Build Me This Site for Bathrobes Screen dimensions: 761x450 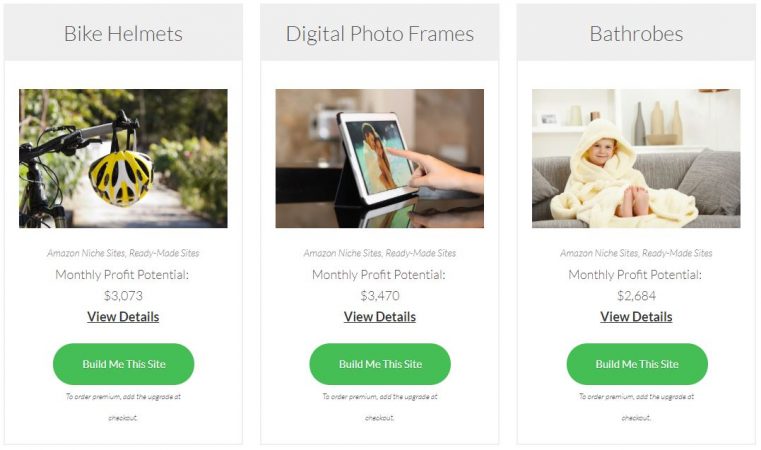637,364
